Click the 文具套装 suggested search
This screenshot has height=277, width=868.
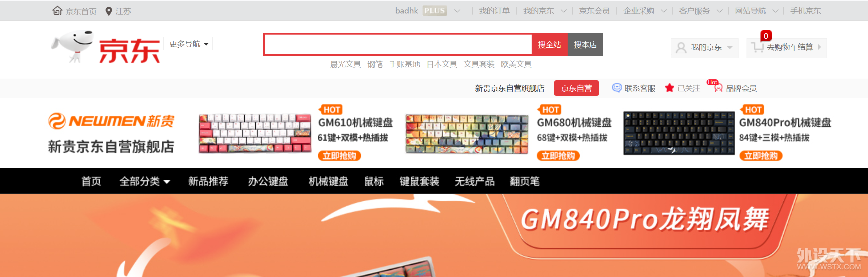tap(479, 64)
